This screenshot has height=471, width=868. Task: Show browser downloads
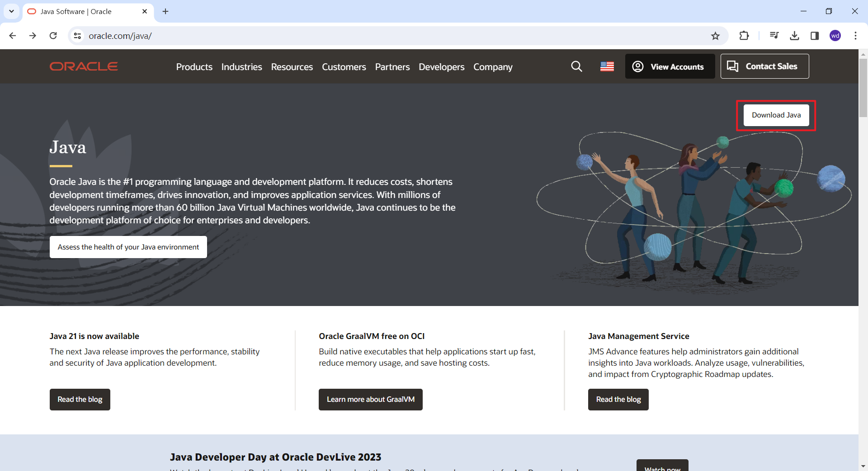tap(794, 36)
